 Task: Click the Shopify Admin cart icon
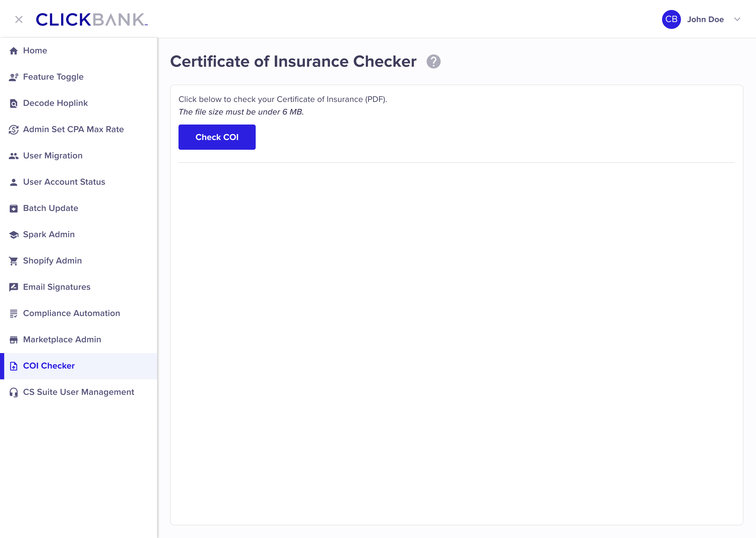pyautogui.click(x=14, y=261)
